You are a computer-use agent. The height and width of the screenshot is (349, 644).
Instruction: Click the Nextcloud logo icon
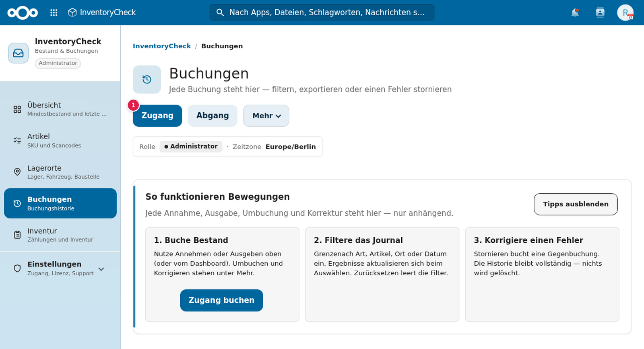coord(23,12)
